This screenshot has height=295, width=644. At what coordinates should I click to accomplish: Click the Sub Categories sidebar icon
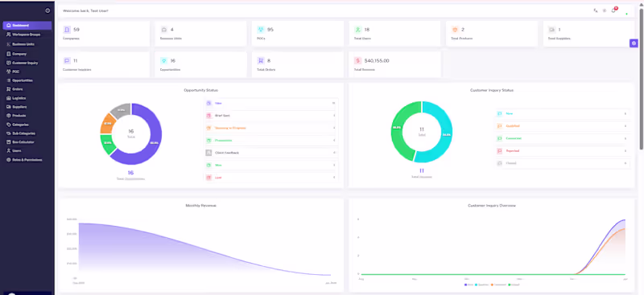click(9, 133)
